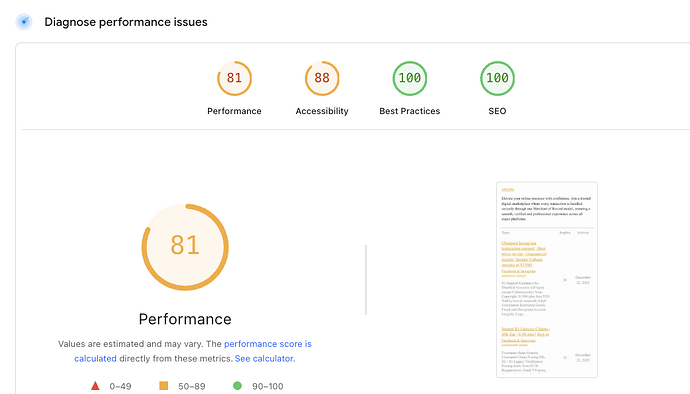Screen dimensions: 690x394
Task: Click the orange square 50–89 legend icon
Action: [x=163, y=386]
